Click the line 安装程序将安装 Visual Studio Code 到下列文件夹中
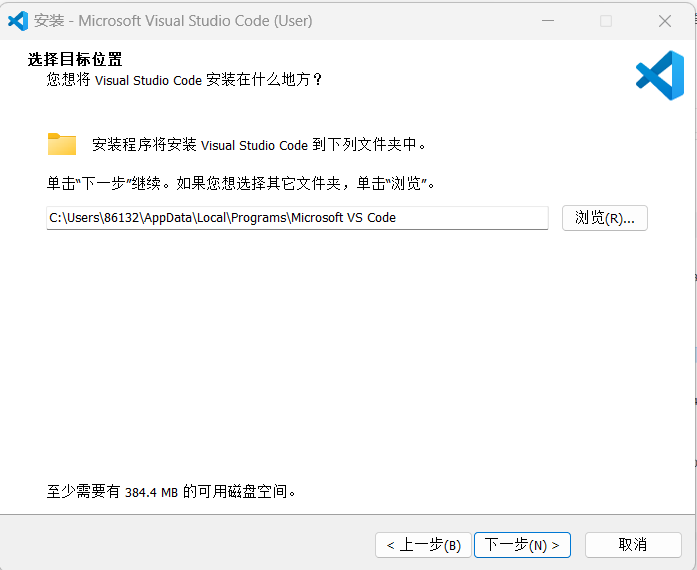Image resolution: width=697 pixels, height=570 pixels. [x=259, y=145]
